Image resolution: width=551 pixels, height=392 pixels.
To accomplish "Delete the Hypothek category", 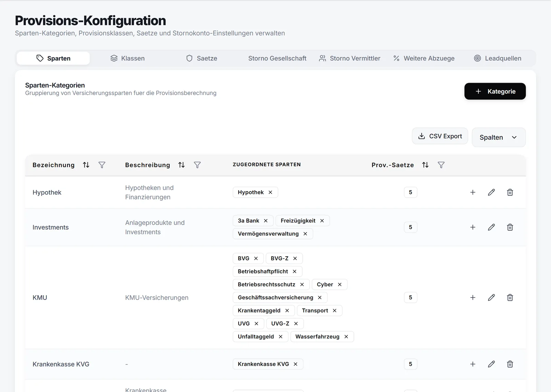I will (510, 192).
